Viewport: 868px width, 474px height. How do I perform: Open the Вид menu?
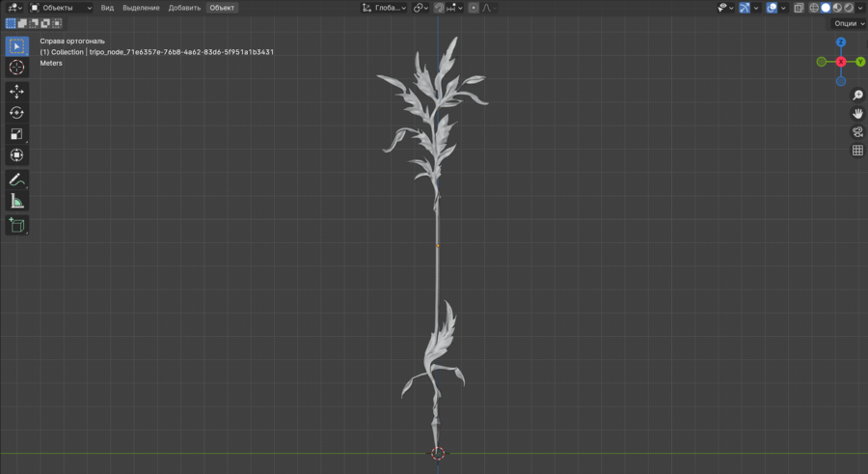(107, 8)
